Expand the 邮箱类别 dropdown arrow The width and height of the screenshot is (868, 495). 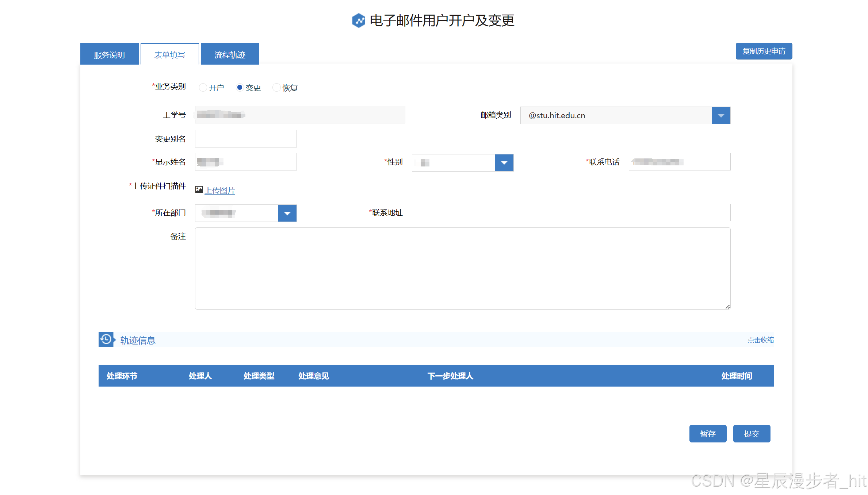tap(720, 115)
